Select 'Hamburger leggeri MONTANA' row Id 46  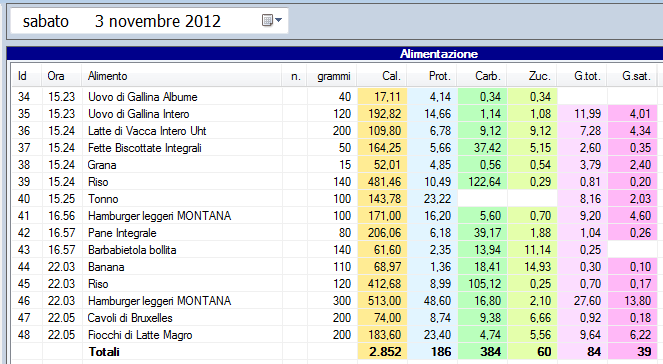tap(335, 301)
